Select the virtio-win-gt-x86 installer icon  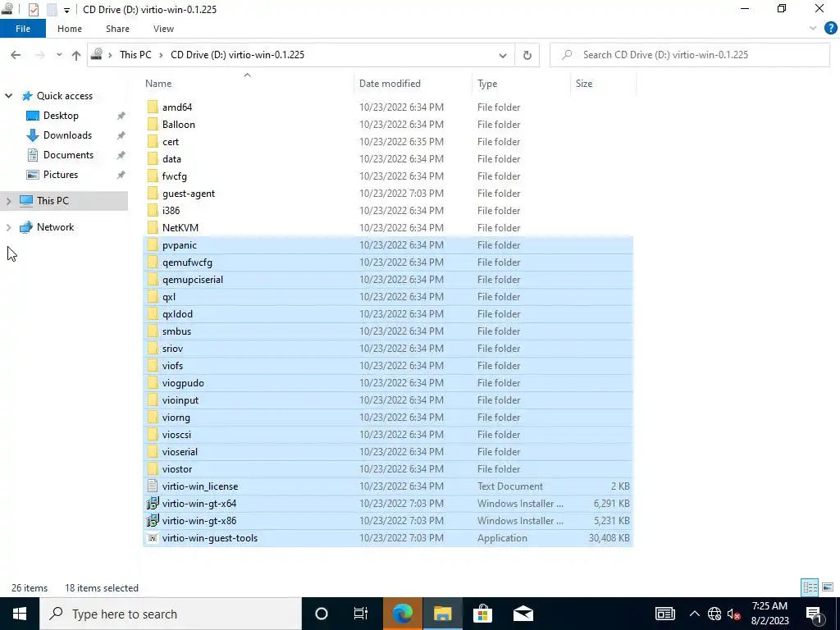pos(153,520)
